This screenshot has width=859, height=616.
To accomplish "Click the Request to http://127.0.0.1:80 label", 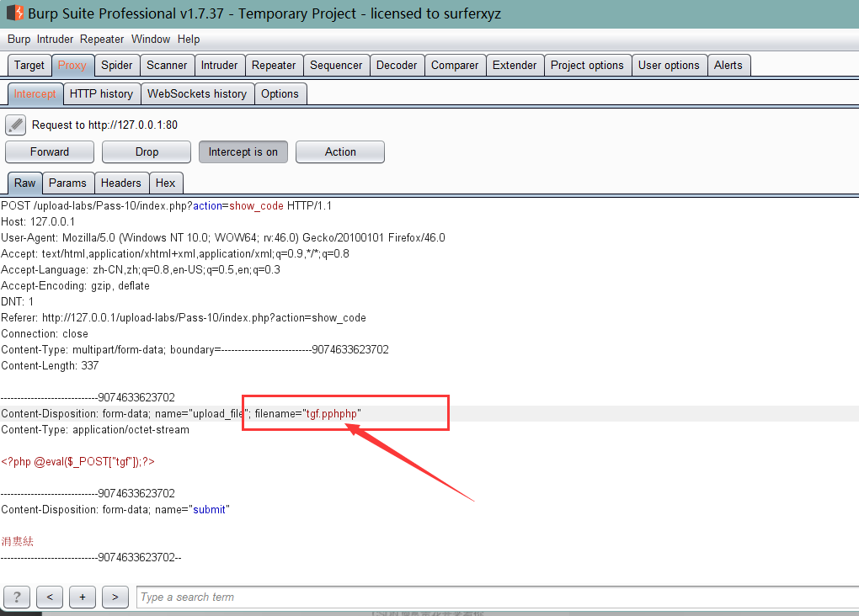I will click(104, 125).
